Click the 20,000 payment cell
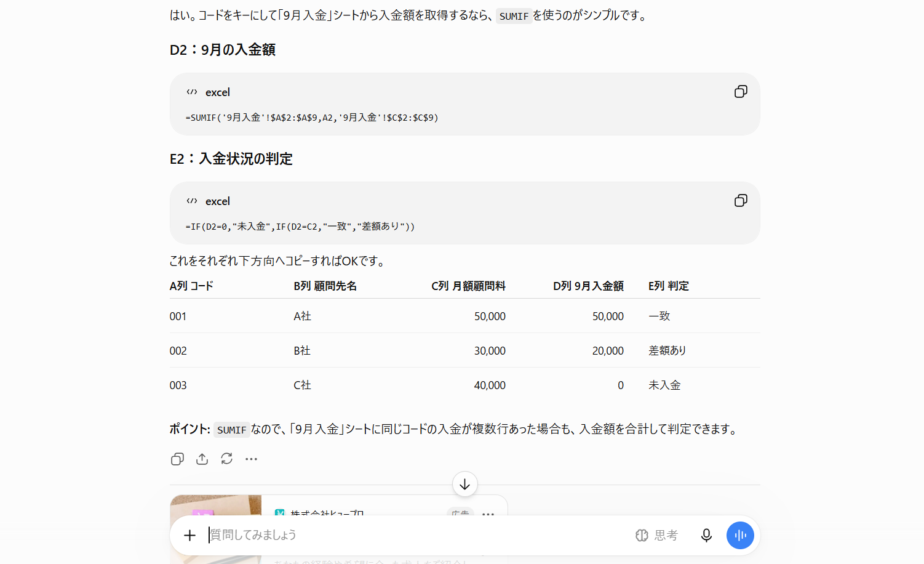 608,350
